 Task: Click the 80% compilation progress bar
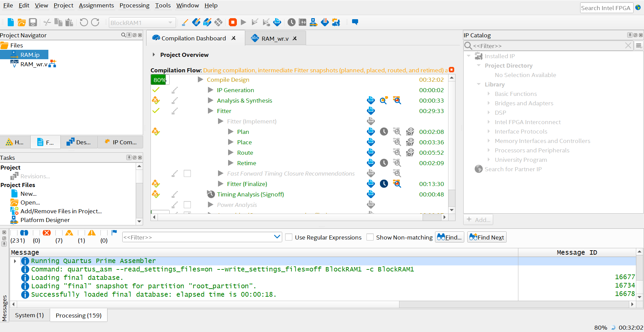(160, 80)
